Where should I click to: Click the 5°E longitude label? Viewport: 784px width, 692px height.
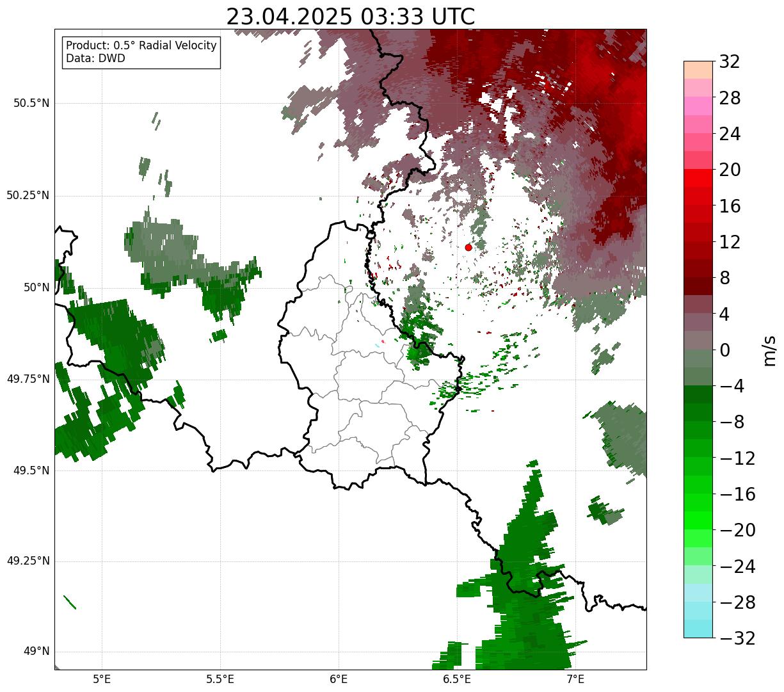tap(102, 679)
